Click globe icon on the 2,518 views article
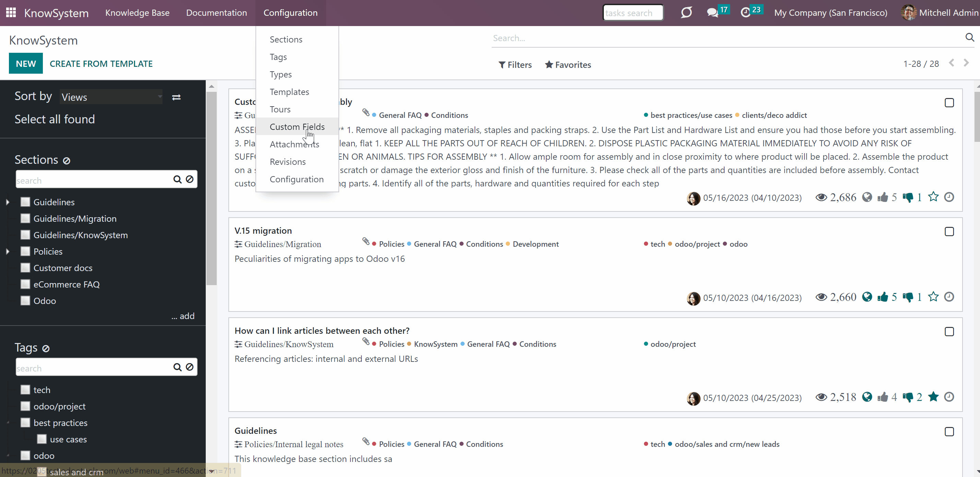 coord(867,397)
